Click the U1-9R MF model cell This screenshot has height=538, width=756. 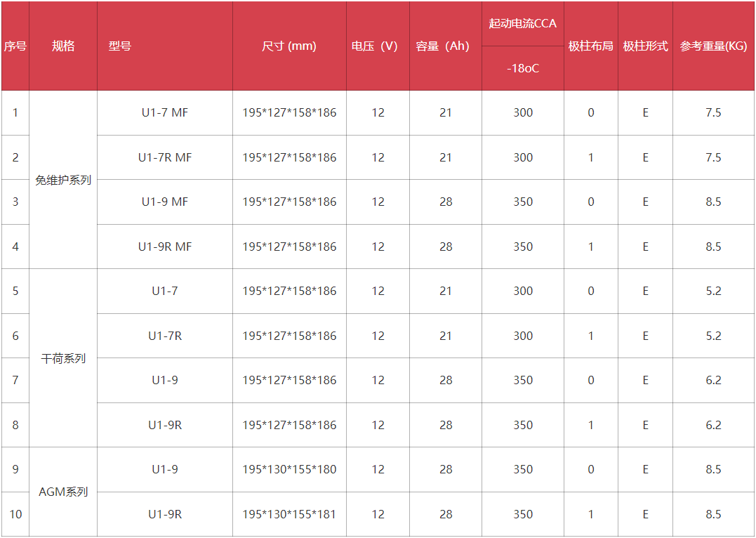(x=165, y=247)
